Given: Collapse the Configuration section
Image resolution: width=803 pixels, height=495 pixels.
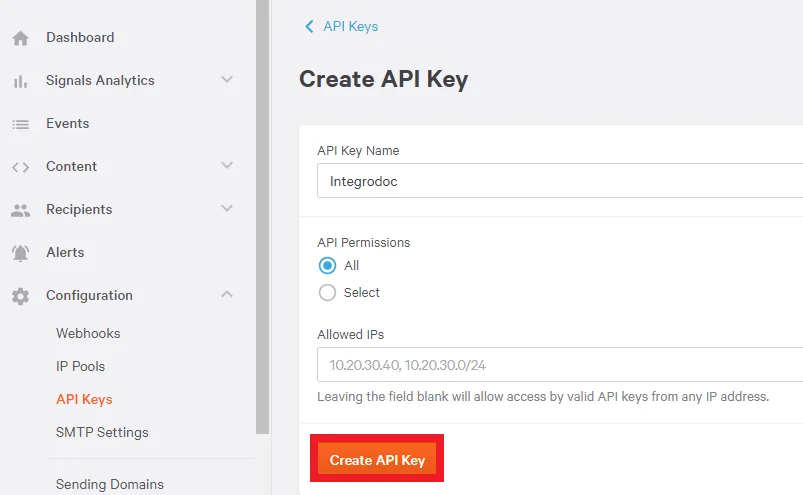Looking at the screenshot, I should (227, 294).
